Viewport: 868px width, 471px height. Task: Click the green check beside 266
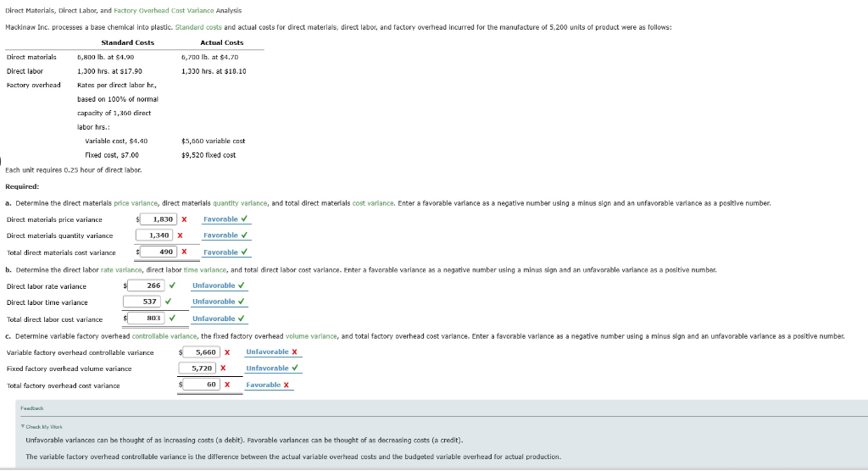click(172, 285)
